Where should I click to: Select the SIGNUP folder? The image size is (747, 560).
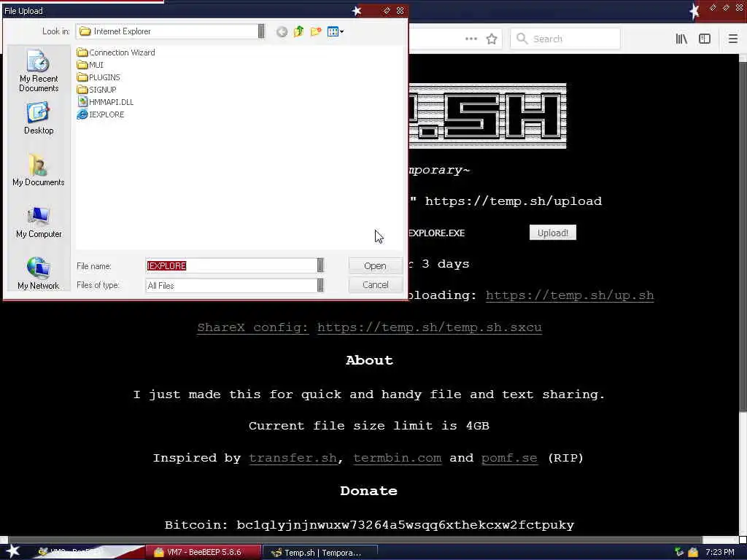[96, 90]
